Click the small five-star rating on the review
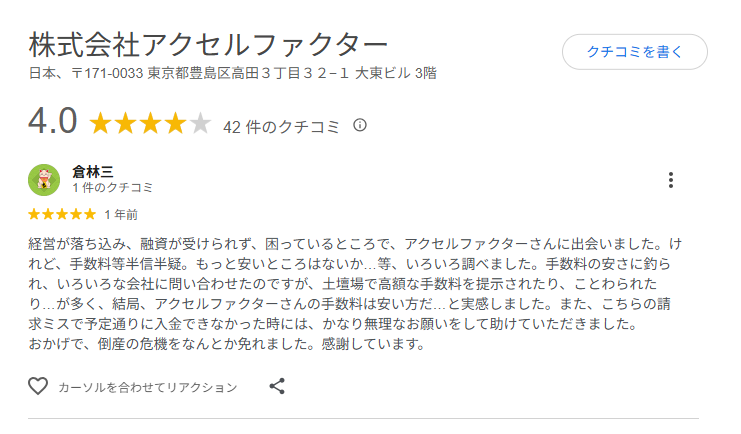Viewport: 741px width, 434px height. pos(62,214)
